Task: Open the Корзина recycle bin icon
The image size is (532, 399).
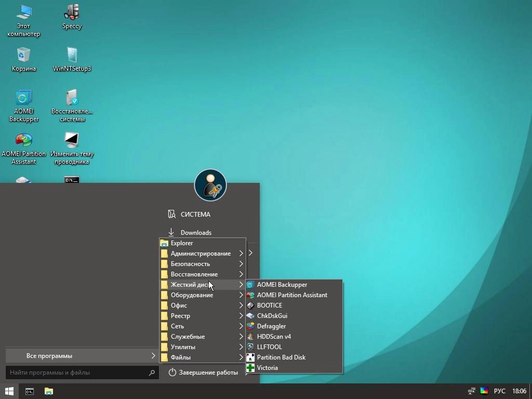Action: pyautogui.click(x=23, y=59)
